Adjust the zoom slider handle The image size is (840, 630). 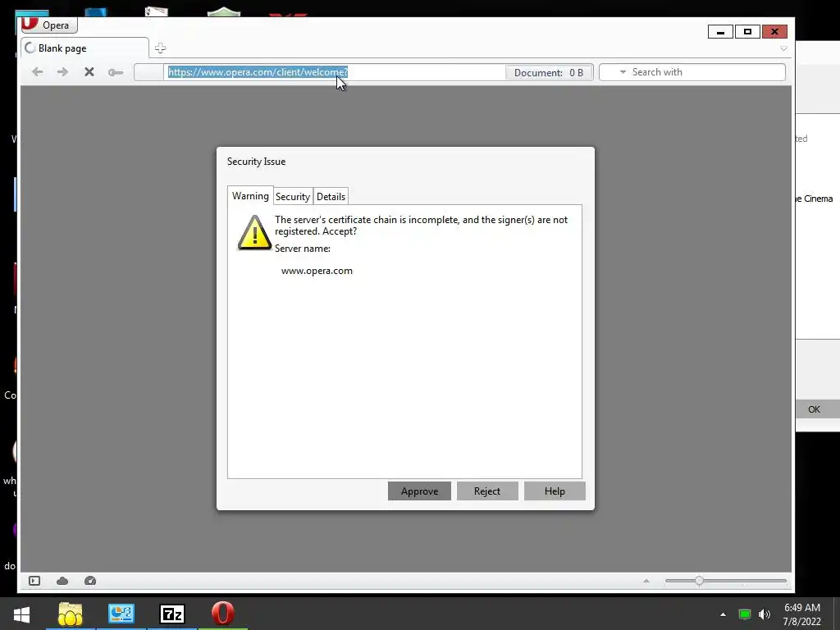[x=699, y=581]
